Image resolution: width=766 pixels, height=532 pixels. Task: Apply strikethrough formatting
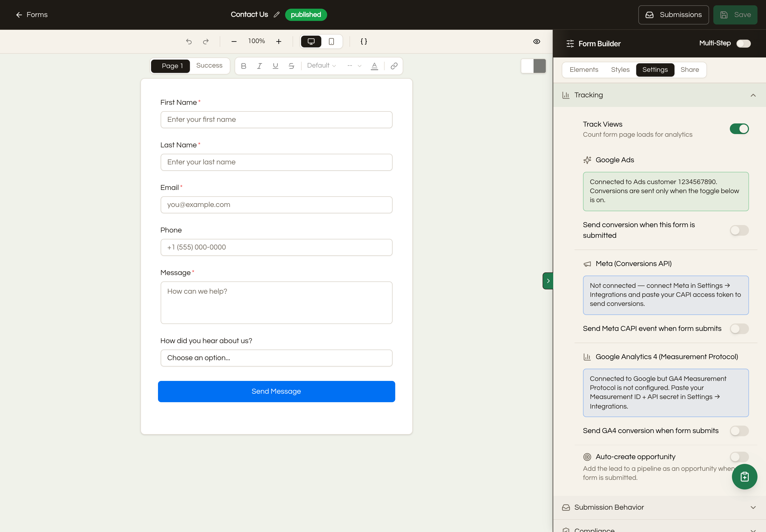(x=291, y=66)
